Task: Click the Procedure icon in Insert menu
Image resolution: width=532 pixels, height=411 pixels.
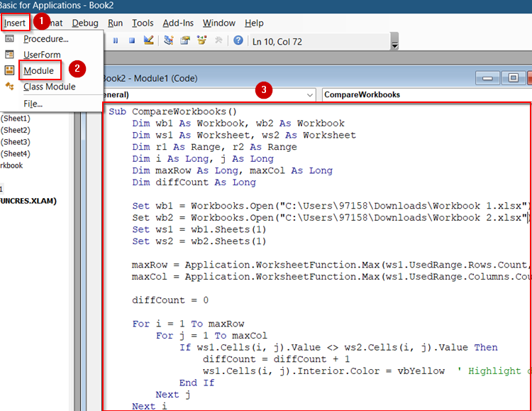Action: [x=9, y=39]
